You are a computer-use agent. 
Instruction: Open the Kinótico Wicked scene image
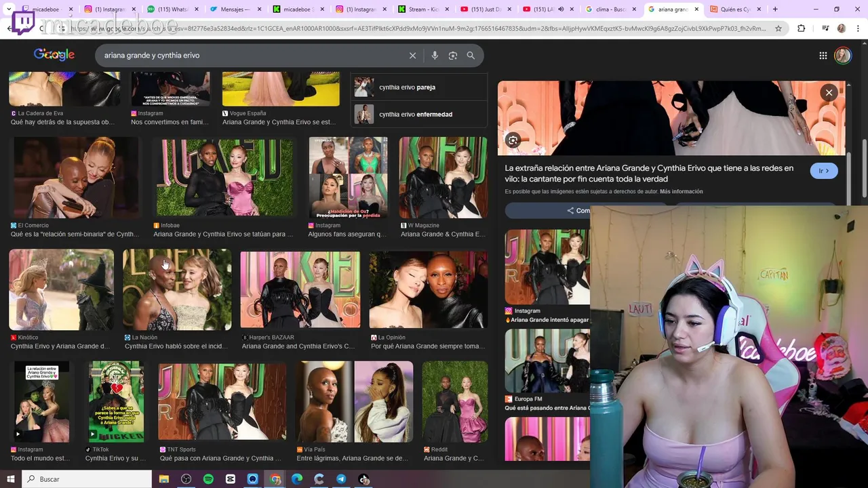62,289
